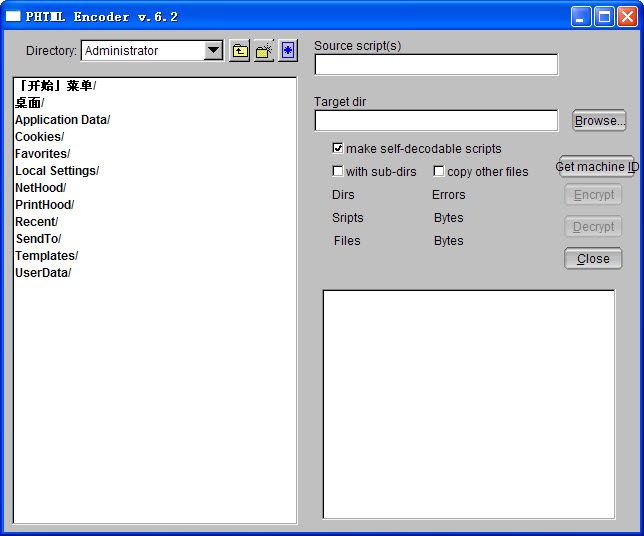Open the Directory dropdown arrow
Screen dimensions: 644x536
[x=213, y=51]
